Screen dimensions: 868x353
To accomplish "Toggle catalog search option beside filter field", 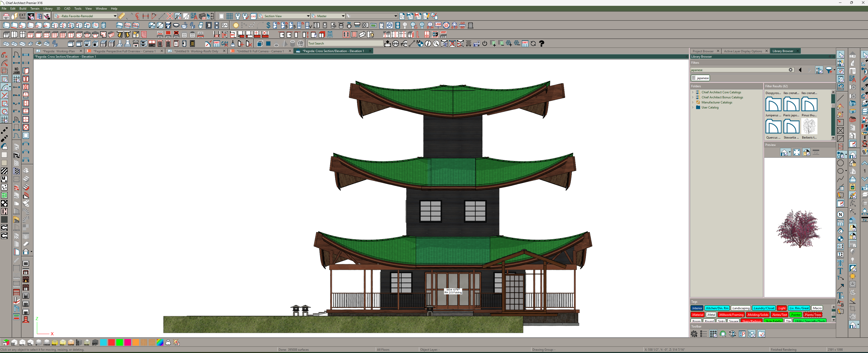I will click(819, 70).
